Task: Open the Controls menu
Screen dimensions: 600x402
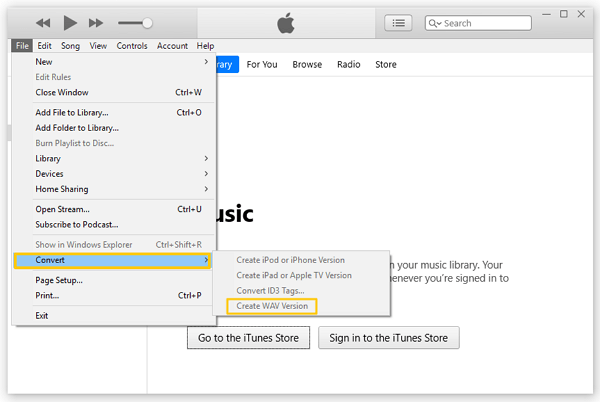Action: tap(132, 46)
